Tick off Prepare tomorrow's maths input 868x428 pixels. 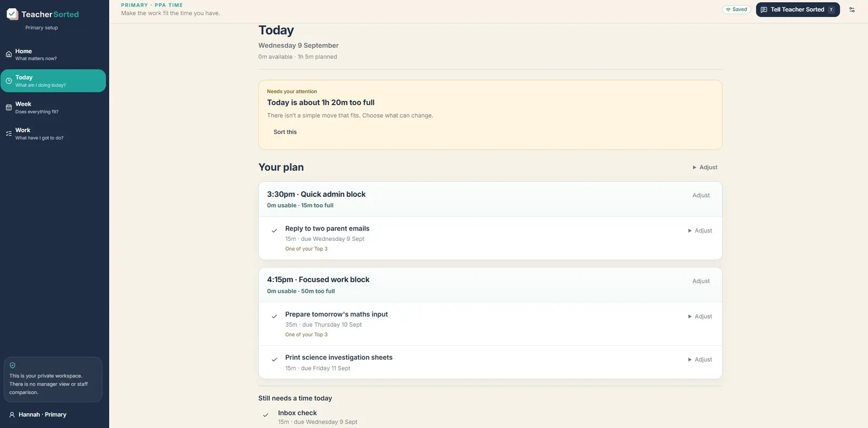coord(275,316)
